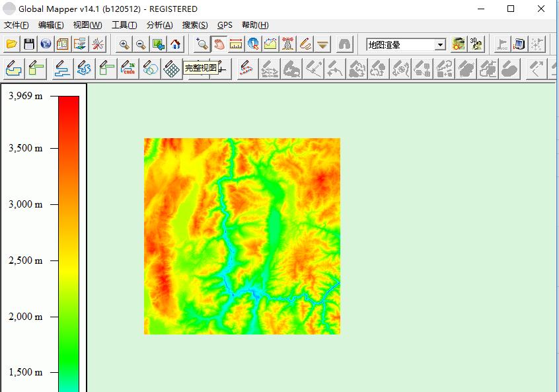Image resolution: width=559 pixels, height=392 pixels.
Task: Toggle hill shading with the terrain sun icon
Action: 459,44
